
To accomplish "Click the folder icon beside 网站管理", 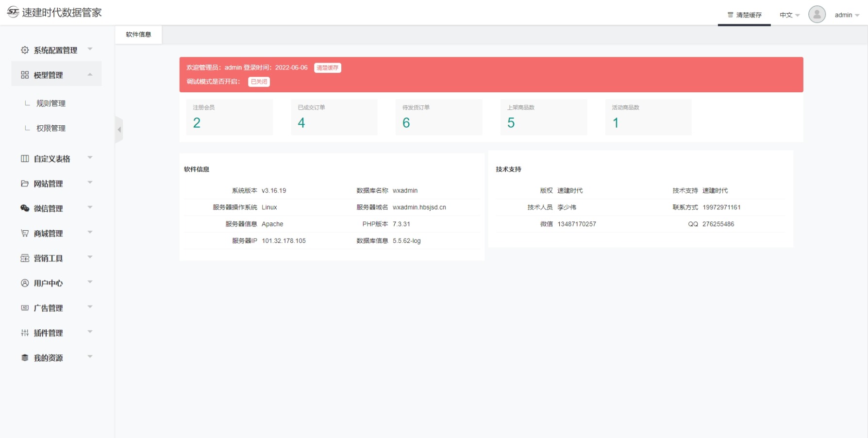I will 25,184.
